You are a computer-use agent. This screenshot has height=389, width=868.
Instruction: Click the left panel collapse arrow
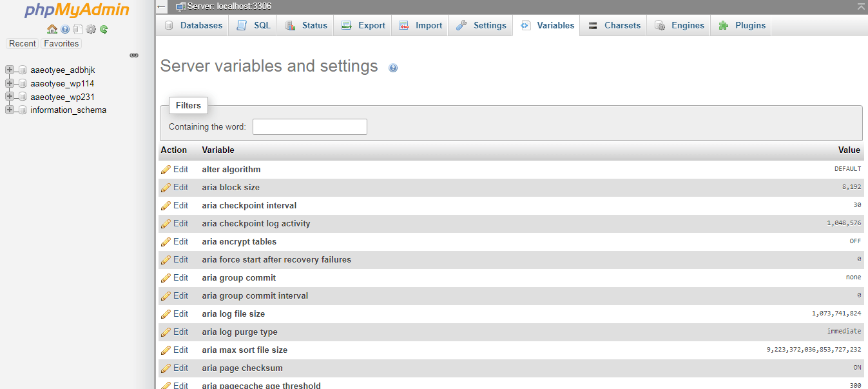pyautogui.click(x=160, y=6)
